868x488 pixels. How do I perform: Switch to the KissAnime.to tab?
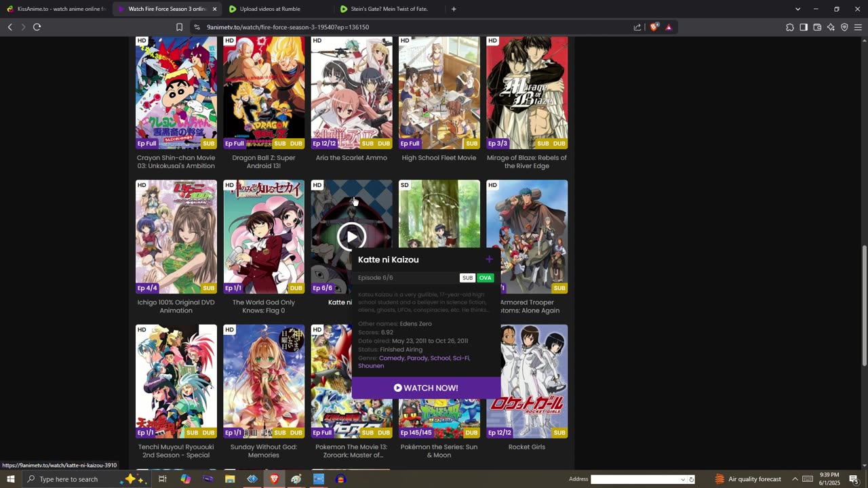(x=56, y=9)
